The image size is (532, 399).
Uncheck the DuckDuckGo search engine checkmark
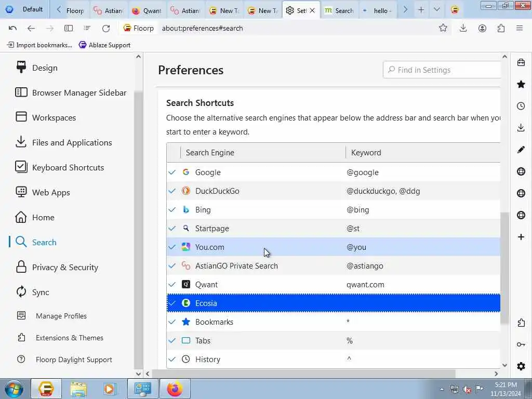[172, 191]
